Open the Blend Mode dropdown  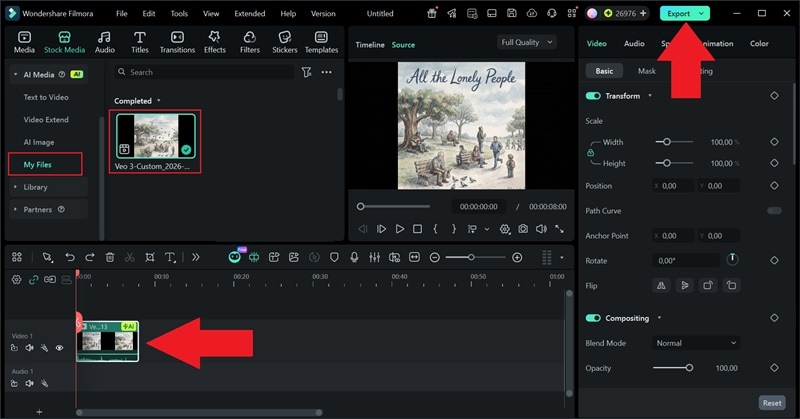coord(696,343)
